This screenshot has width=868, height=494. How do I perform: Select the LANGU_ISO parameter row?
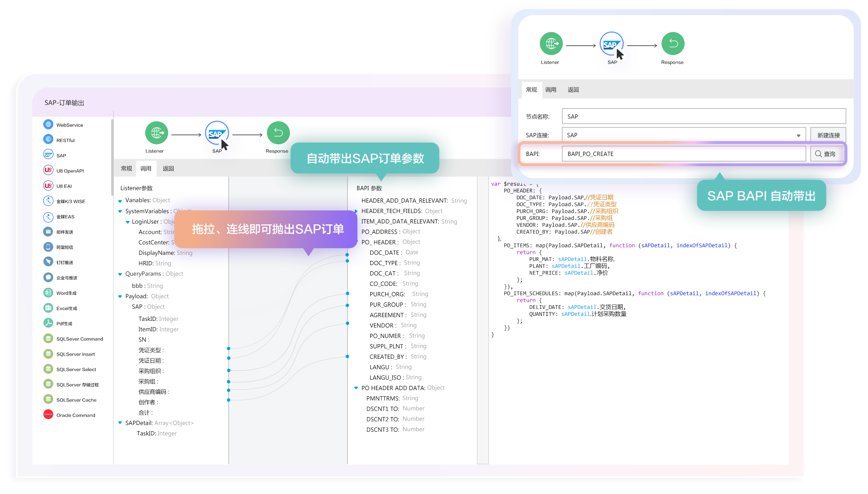[x=395, y=377]
